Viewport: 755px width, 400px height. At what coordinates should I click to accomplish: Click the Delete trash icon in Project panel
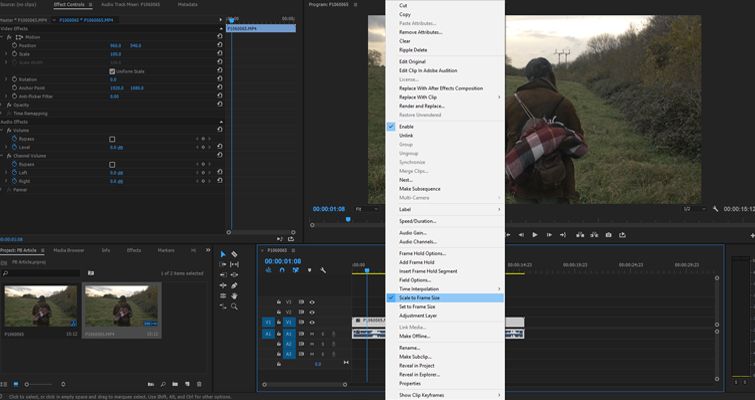coord(201,383)
